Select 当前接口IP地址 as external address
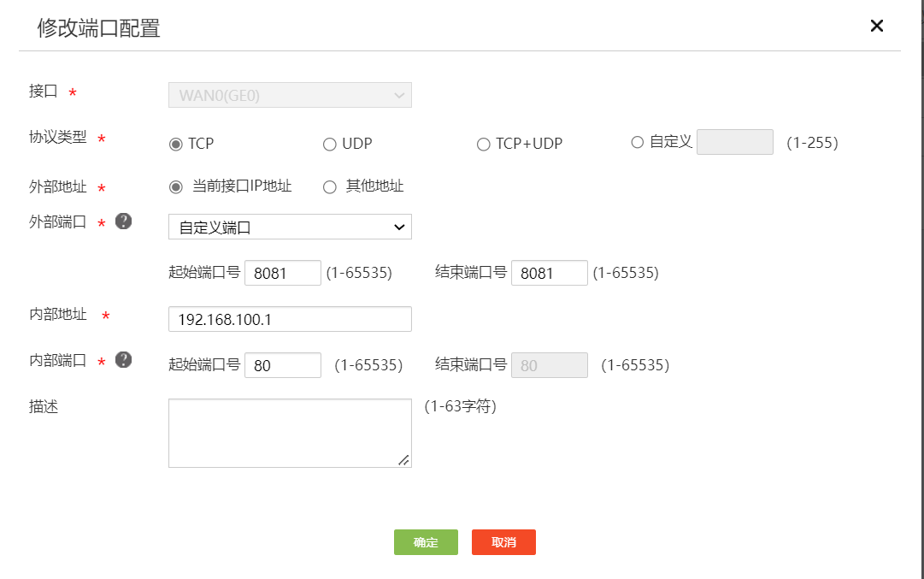Viewport: 924px width, 579px height. 176,187
